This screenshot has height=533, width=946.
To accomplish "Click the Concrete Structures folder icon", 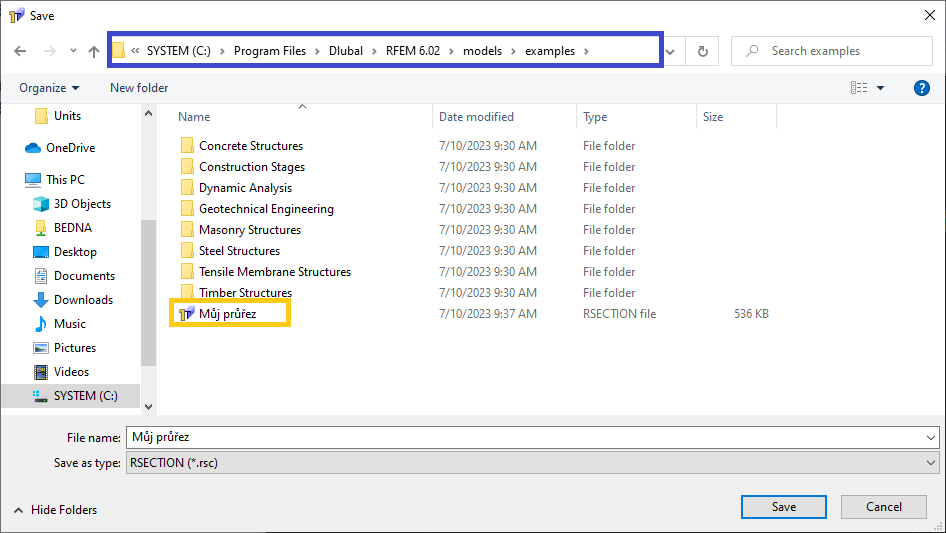I will coord(187,146).
